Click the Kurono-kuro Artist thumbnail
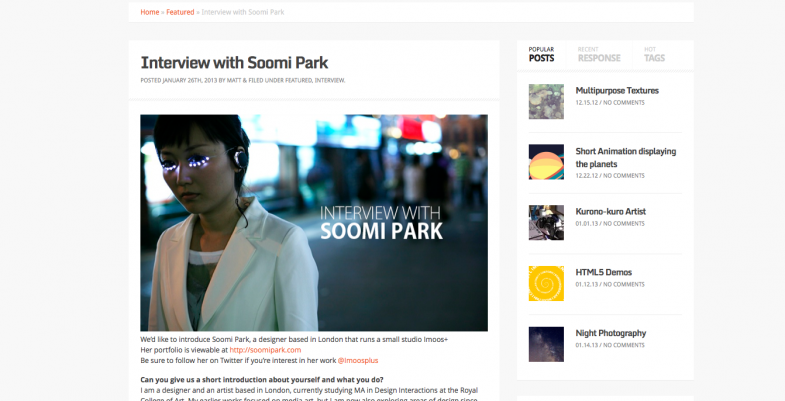This screenshot has height=401, width=785. pos(546,222)
